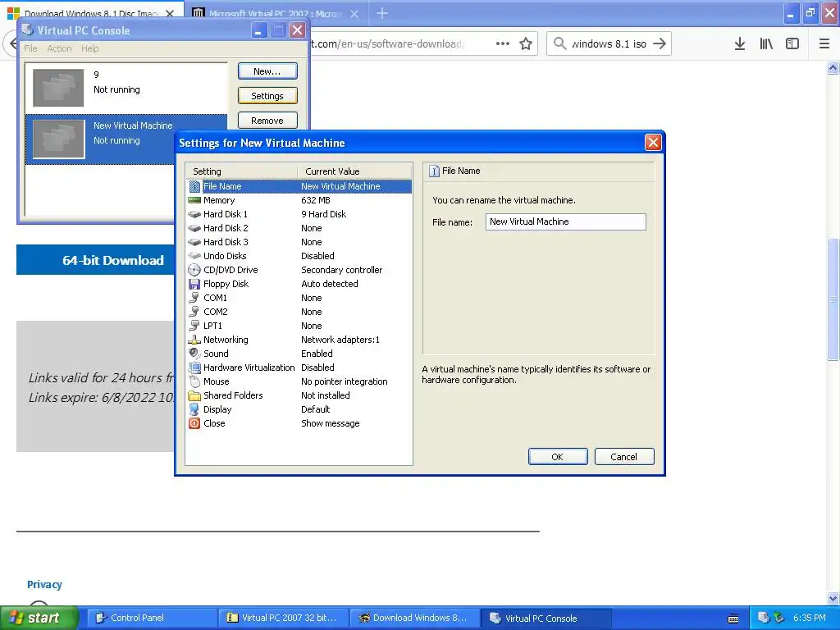
Task: Click the Undo Disks icon
Action: 194,256
